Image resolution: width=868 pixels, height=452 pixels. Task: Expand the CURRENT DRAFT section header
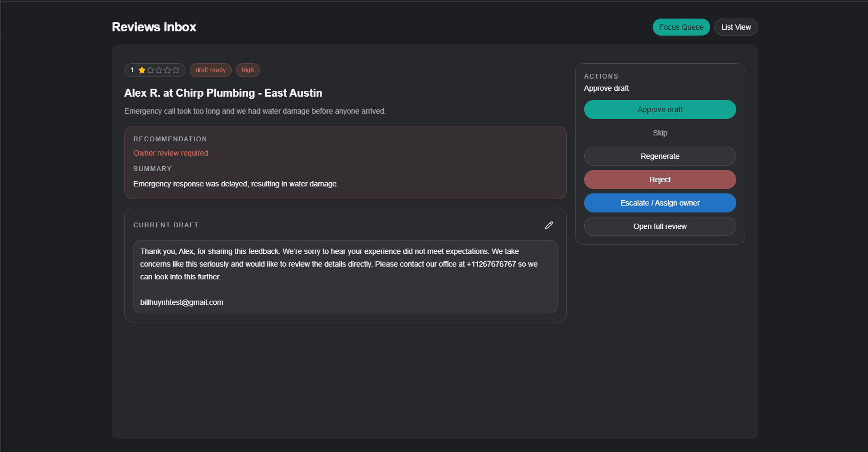(166, 225)
